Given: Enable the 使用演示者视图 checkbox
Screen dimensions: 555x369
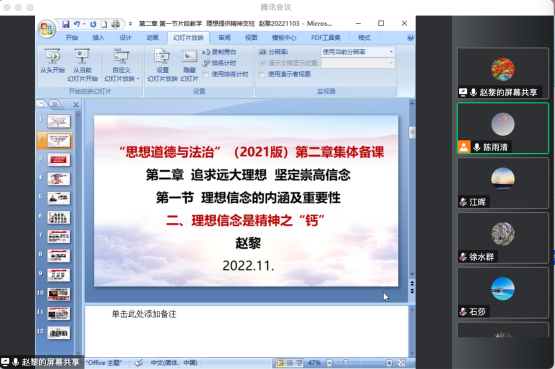Looking at the screenshot, I should click(262, 74).
